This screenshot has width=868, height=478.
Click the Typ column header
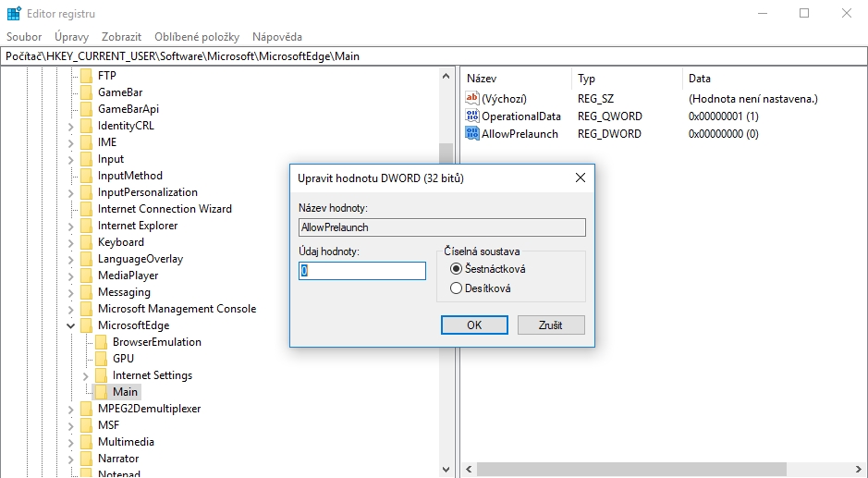point(627,79)
